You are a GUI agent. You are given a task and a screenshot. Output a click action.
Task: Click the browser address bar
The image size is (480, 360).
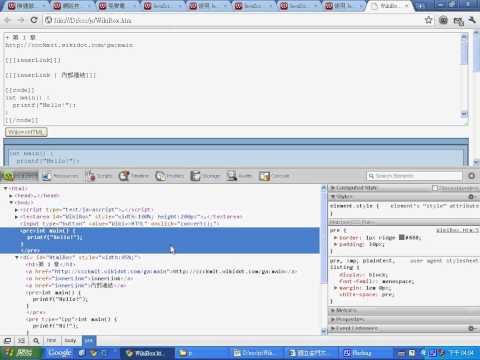point(233,20)
